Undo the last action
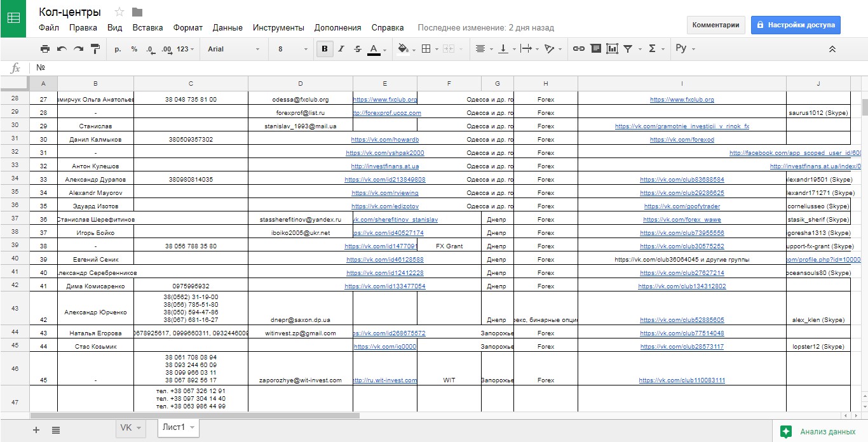Image resolution: width=868 pixels, height=442 pixels. point(62,49)
